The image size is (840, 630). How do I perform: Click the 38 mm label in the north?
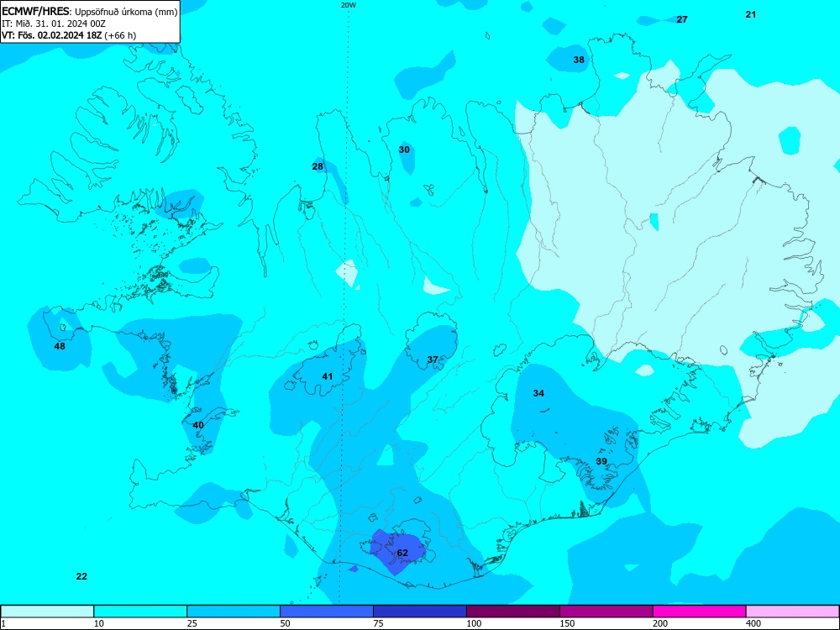click(x=579, y=60)
